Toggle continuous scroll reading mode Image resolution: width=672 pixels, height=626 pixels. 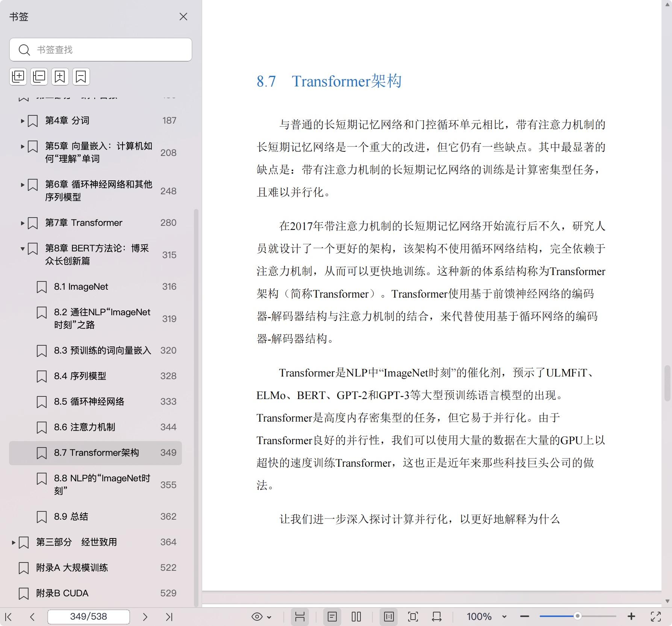300,617
